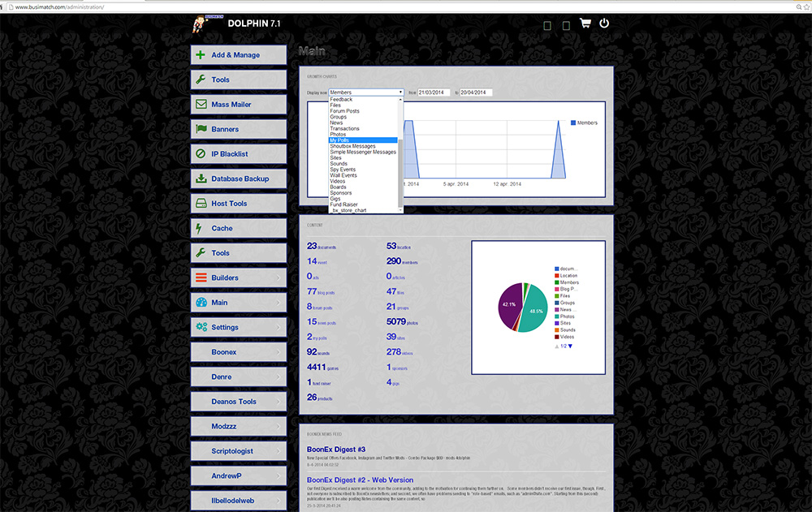The image size is (812, 512).
Task: Click the teal Photos legend swatch
Action: (x=557, y=316)
